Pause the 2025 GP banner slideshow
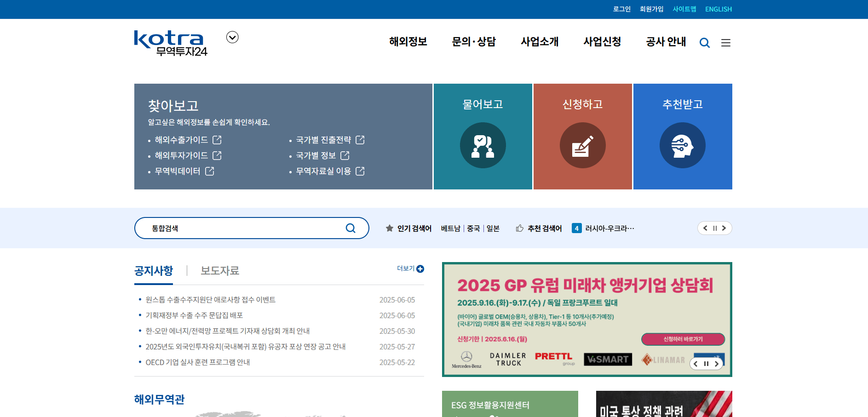 coord(706,363)
